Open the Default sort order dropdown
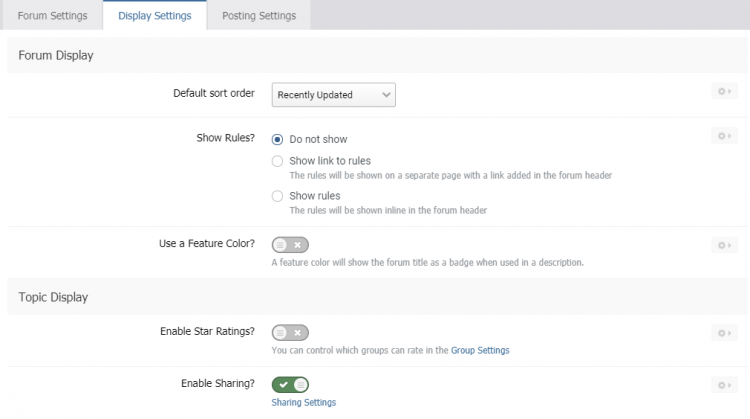Screen dimensions: 750x419 pyautogui.click(x=334, y=95)
